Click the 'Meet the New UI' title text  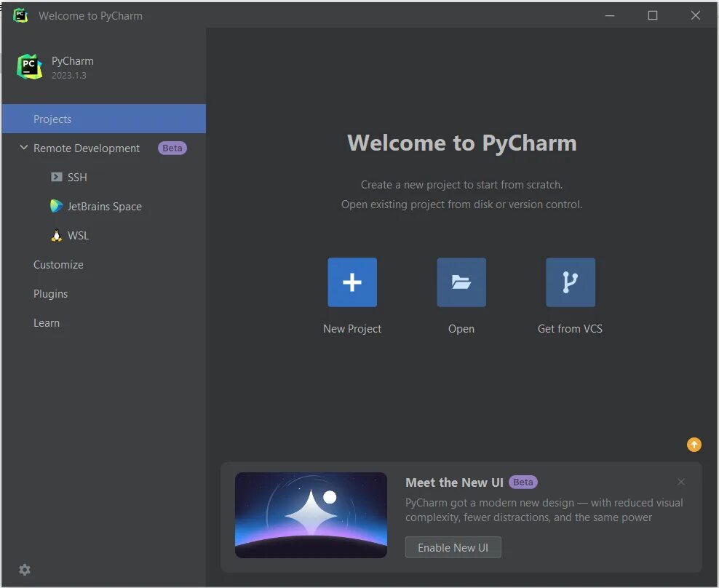[x=454, y=482]
